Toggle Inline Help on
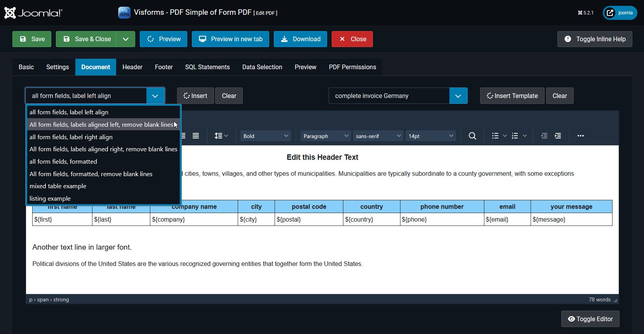 [595, 39]
